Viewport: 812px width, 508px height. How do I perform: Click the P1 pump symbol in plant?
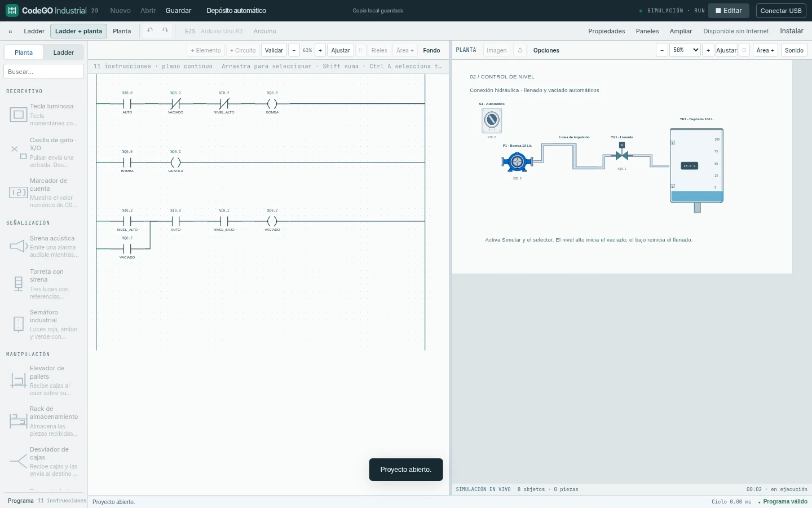(517, 162)
